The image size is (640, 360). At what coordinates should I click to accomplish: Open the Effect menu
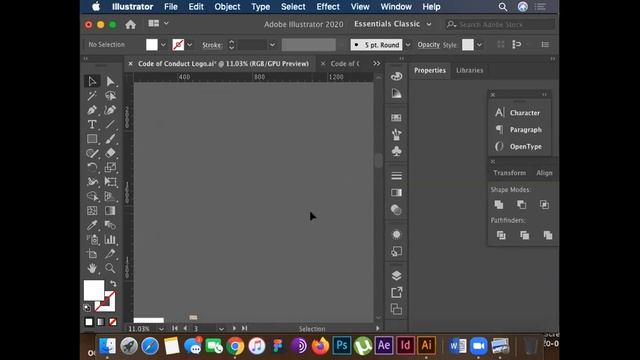(328, 7)
